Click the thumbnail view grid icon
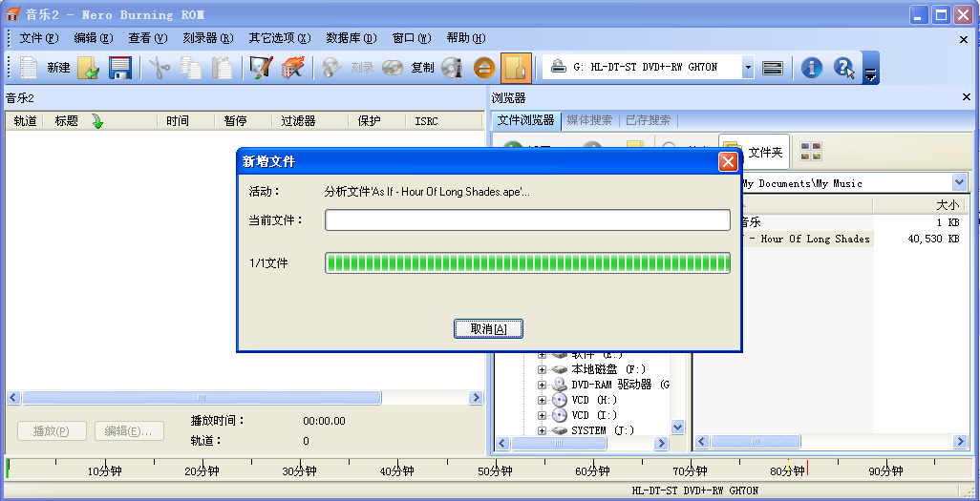 (811, 151)
